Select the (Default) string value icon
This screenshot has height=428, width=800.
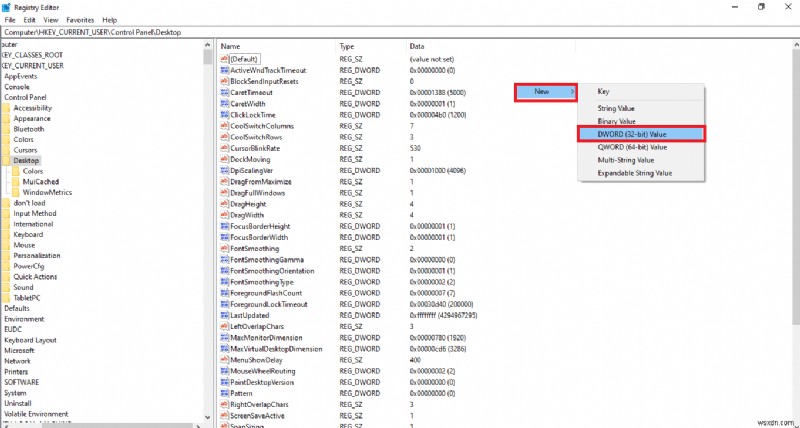pyautogui.click(x=224, y=59)
